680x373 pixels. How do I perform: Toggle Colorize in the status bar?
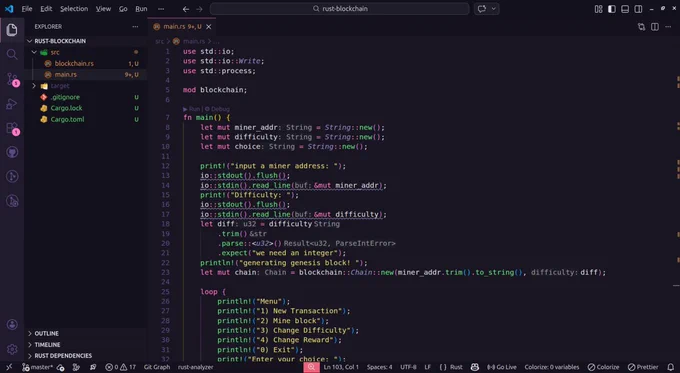pos(603,367)
